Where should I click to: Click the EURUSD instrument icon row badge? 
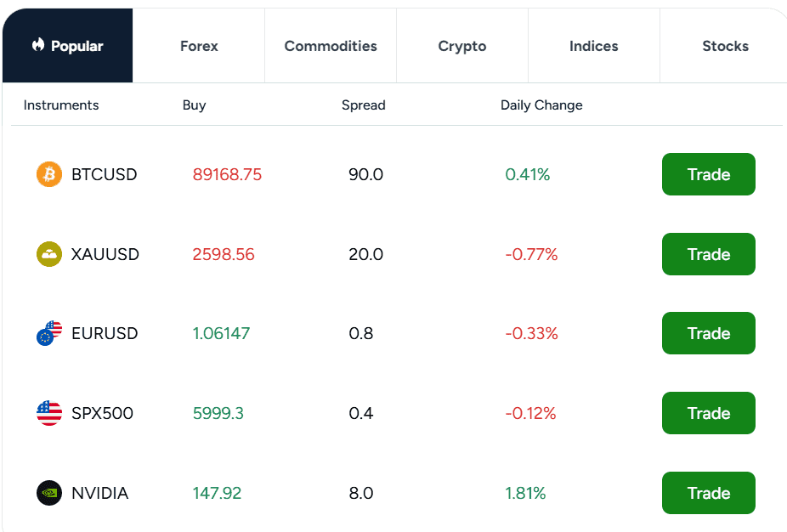(x=48, y=333)
